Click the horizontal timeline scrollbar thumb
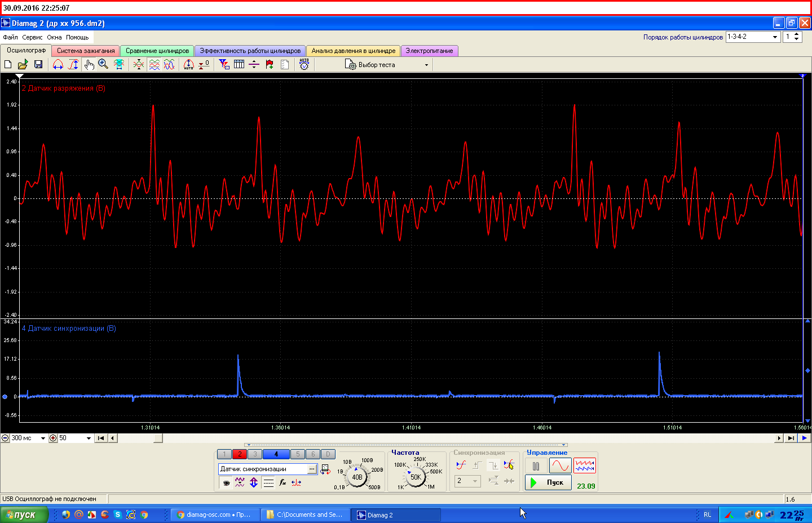This screenshot has height=523, width=812. tap(158, 438)
